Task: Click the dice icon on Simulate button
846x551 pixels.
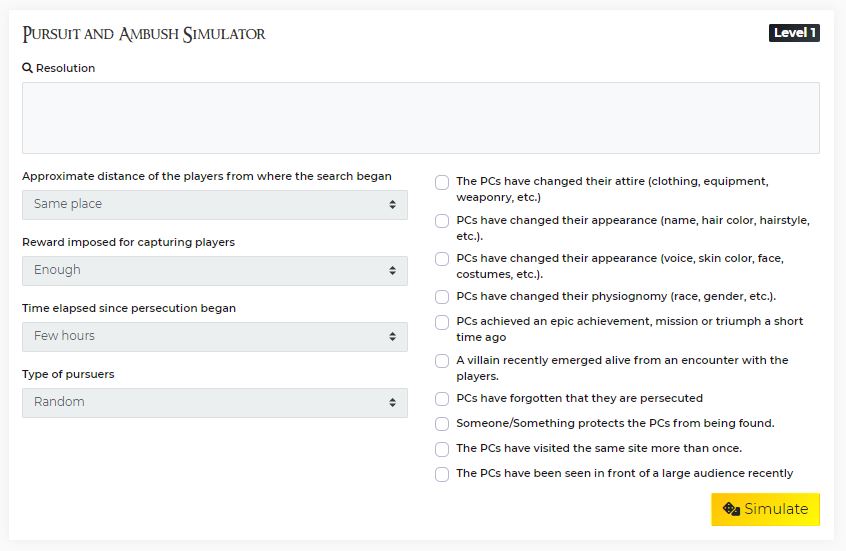Action: pyautogui.click(x=731, y=509)
